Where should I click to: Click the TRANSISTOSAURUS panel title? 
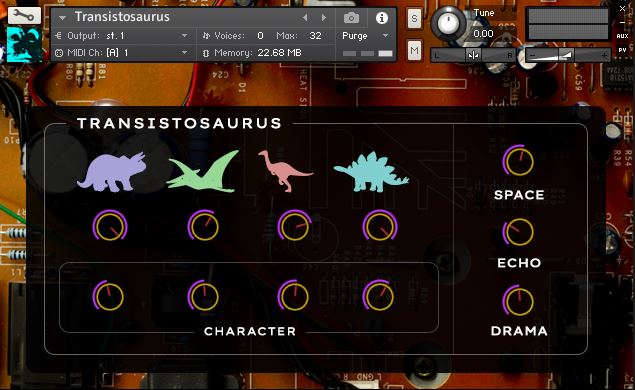[x=179, y=123]
